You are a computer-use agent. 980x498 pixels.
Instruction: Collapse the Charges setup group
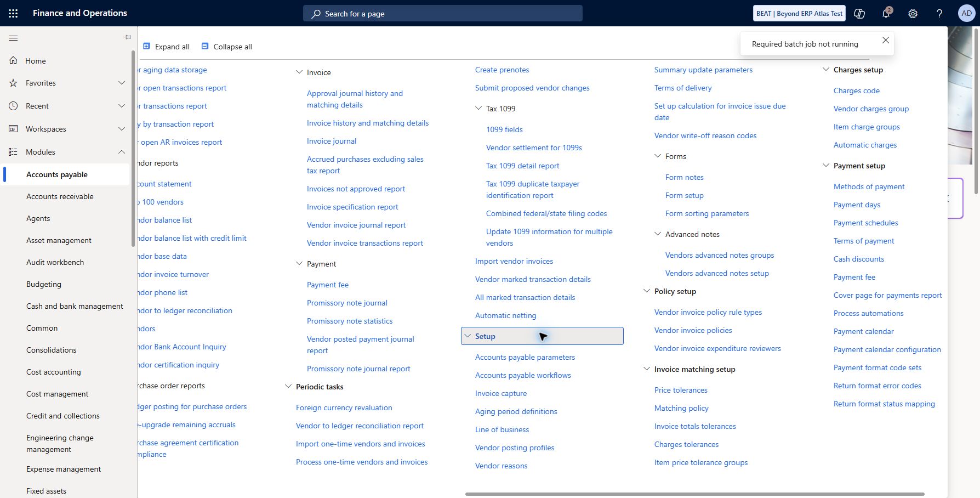pos(826,70)
